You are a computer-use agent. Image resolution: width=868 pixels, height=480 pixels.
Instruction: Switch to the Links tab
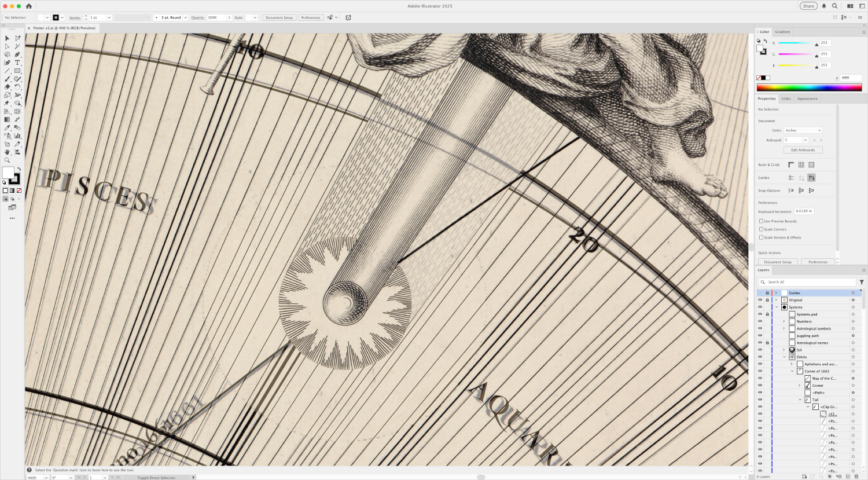pyautogui.click(x=786, y=98)
